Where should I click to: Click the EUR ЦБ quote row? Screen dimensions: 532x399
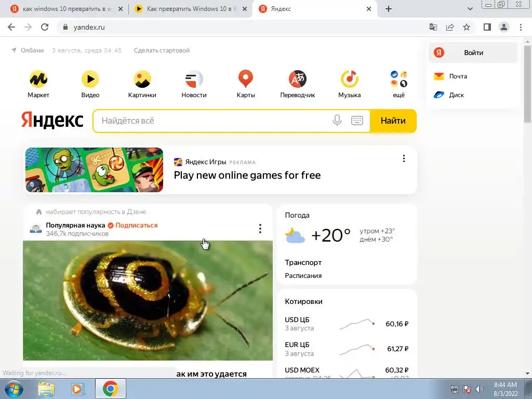point(347,349)
